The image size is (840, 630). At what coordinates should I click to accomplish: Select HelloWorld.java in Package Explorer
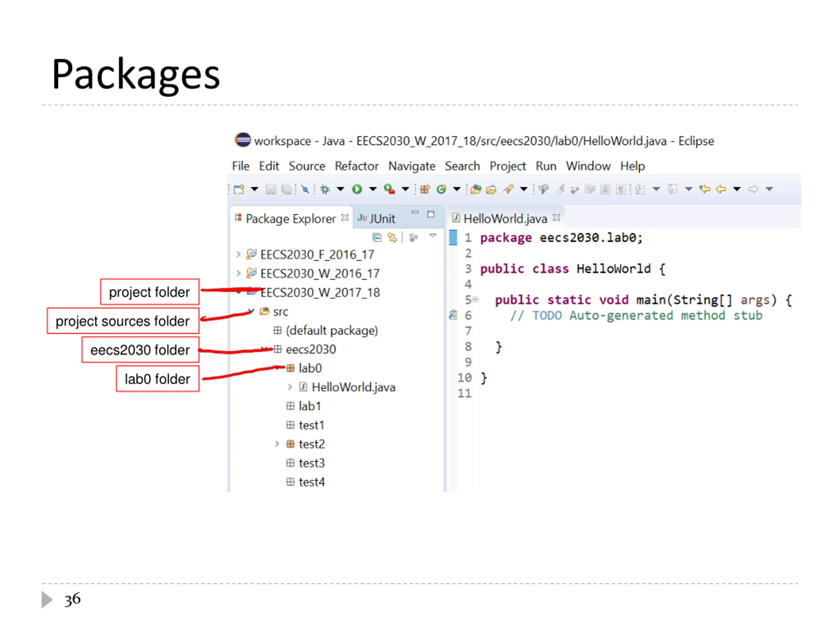[353, 387]
